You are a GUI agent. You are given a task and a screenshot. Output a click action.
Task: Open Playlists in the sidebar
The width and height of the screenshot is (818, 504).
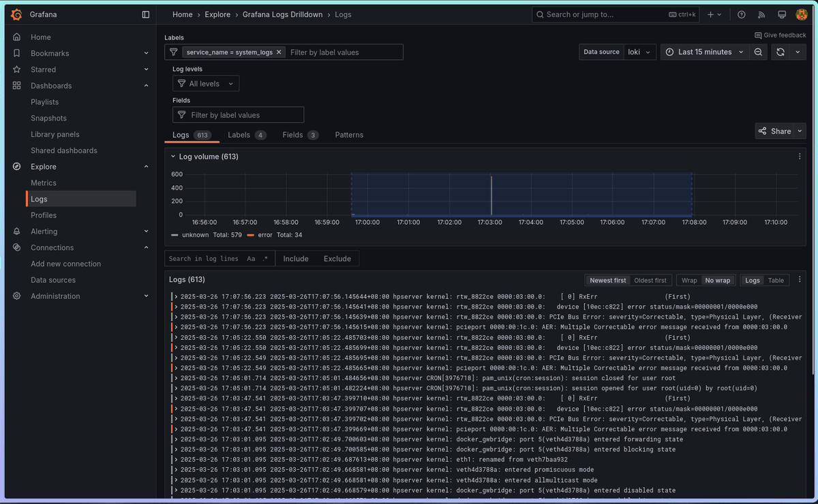(x=44, y=102)
